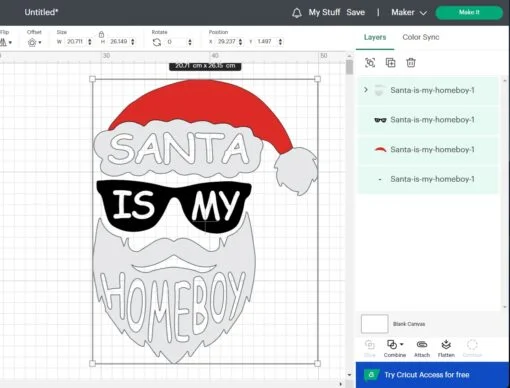Screen dimensions: 510x388
Task: Click Try Cricut Access for free banner
Action: point(433,375)
